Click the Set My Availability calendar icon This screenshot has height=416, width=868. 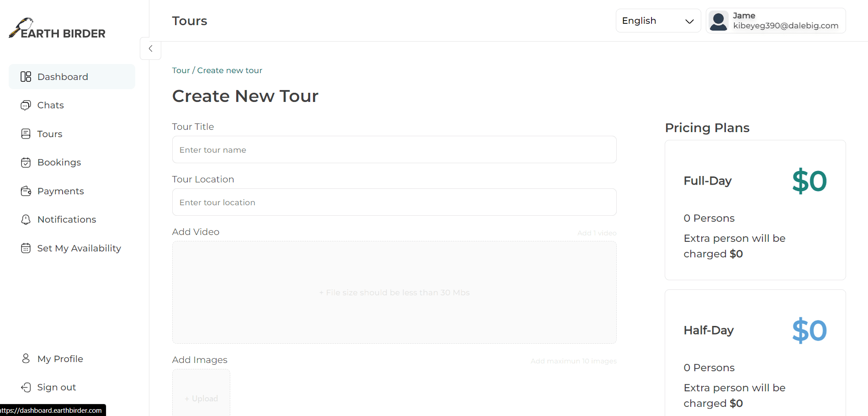[x=26, y=248]
